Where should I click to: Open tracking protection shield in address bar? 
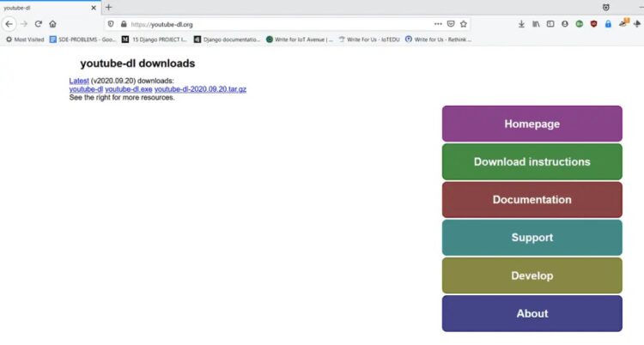coord(111,24)
